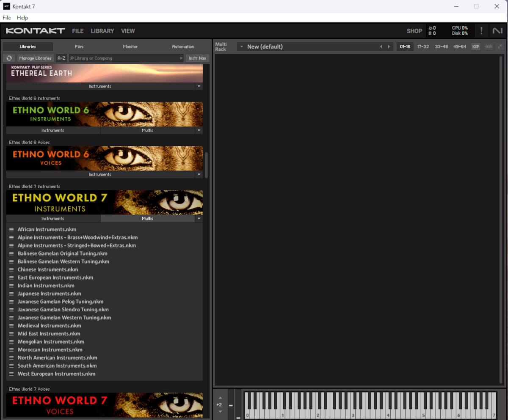Switch to the Monitor tab

[x=130, y=47]
